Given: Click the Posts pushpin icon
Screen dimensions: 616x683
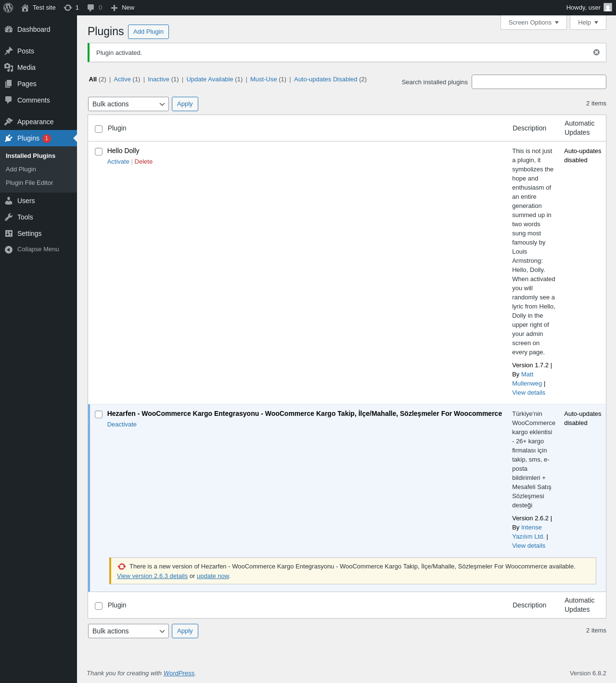Looking at the screenshot, I should [9, 51].
